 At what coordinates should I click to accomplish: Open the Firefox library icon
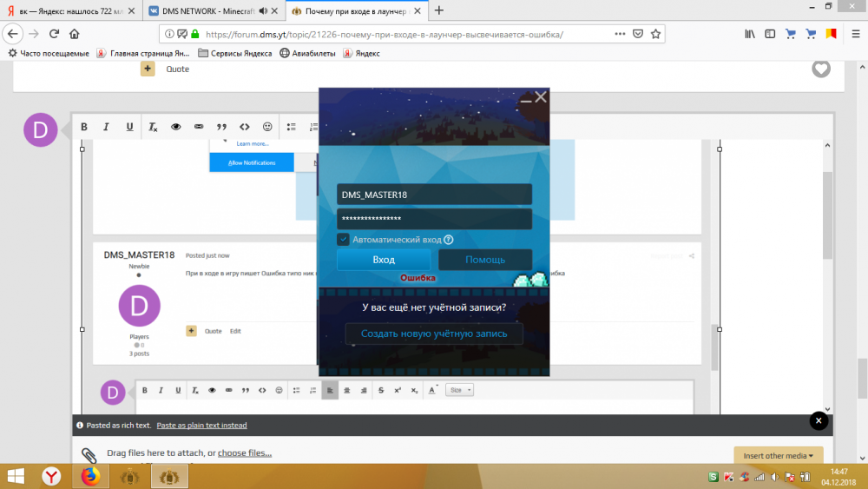(749, 34)
